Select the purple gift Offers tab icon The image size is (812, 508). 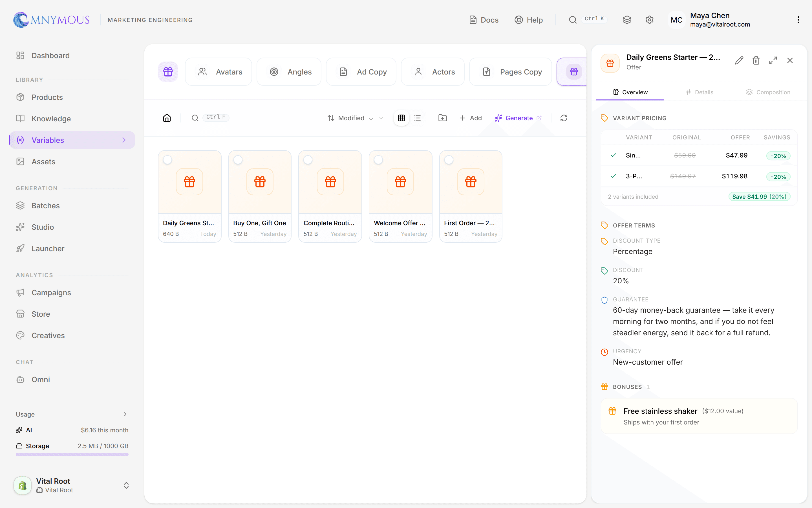coord(574,72)
